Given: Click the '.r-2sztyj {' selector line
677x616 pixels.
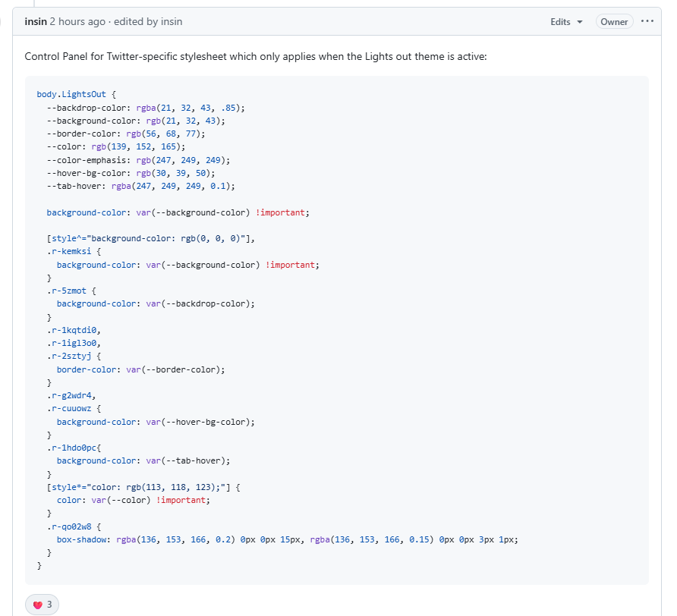Looking at the screenshot, I should point(74,356).
